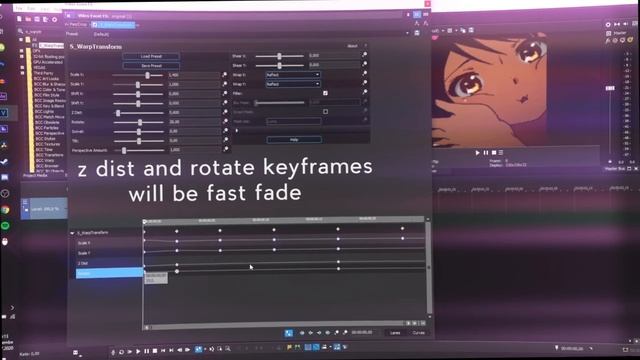Pause the video preview
Viewport: 640px width, 360px height.
486,153
